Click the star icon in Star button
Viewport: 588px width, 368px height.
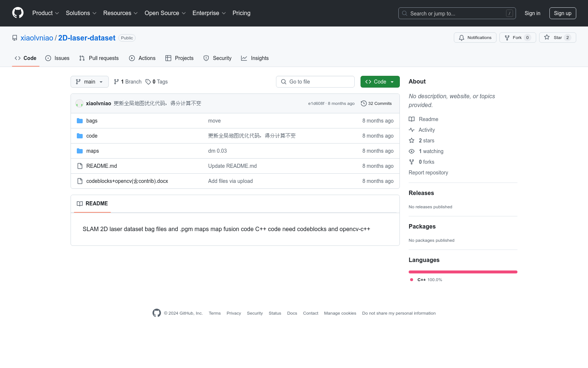[x=547, y=37]
